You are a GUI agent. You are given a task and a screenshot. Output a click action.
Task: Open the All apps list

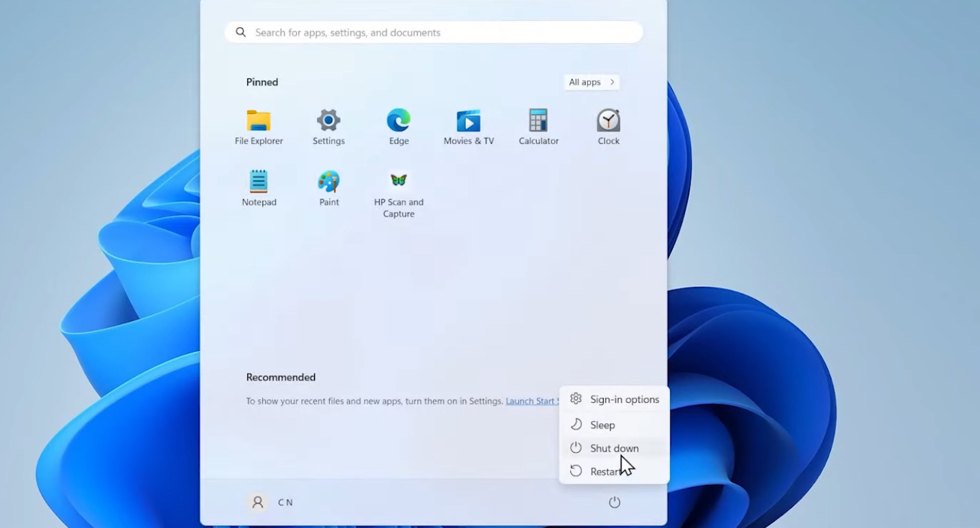pyautogui.click(x=591, y=82)
